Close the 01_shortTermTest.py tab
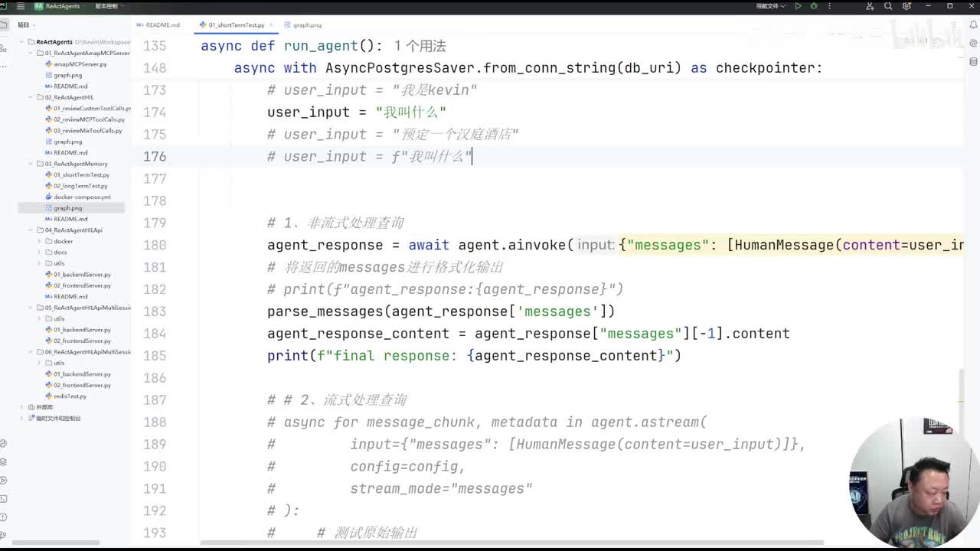This screenshot has height=551, width=980. [272, 25]
